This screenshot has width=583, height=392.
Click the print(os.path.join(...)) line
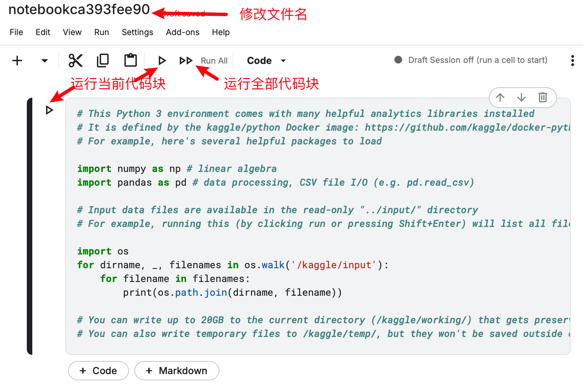[233, 293]
